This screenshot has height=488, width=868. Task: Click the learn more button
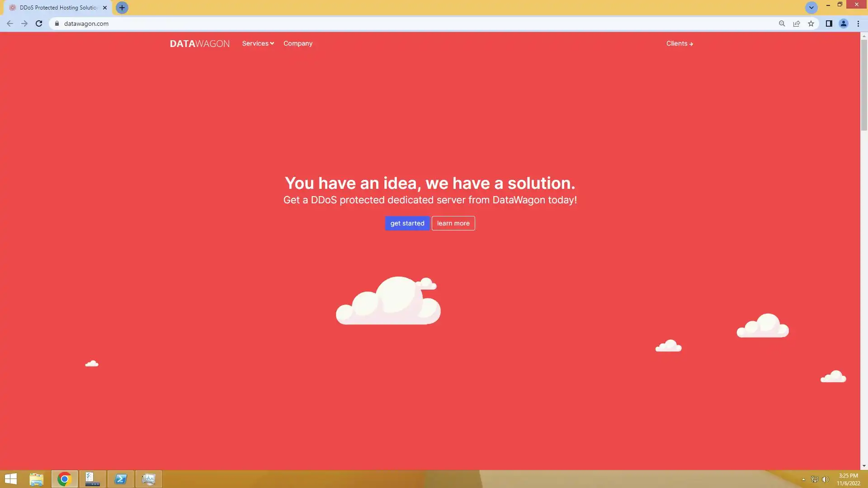(453, 223)
